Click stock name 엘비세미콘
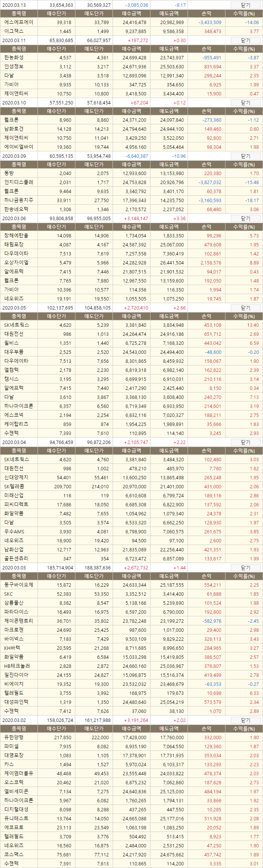 click(x=16, y=791)
